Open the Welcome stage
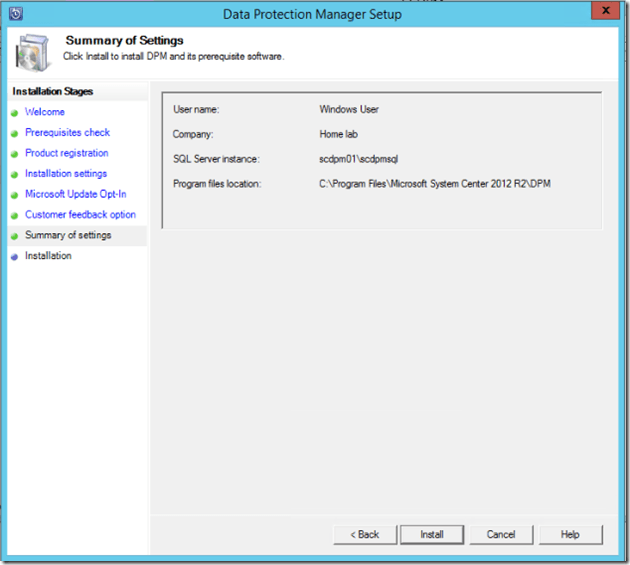 45,112
